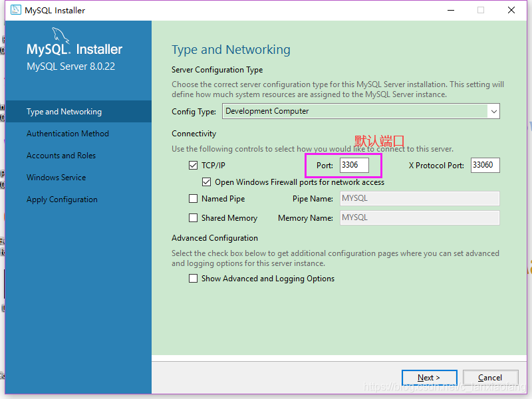Enable the Shared Memory checkbox
The width and height of the screenshot is (532, 399).
pyautogui.click(x=193, y=218)
